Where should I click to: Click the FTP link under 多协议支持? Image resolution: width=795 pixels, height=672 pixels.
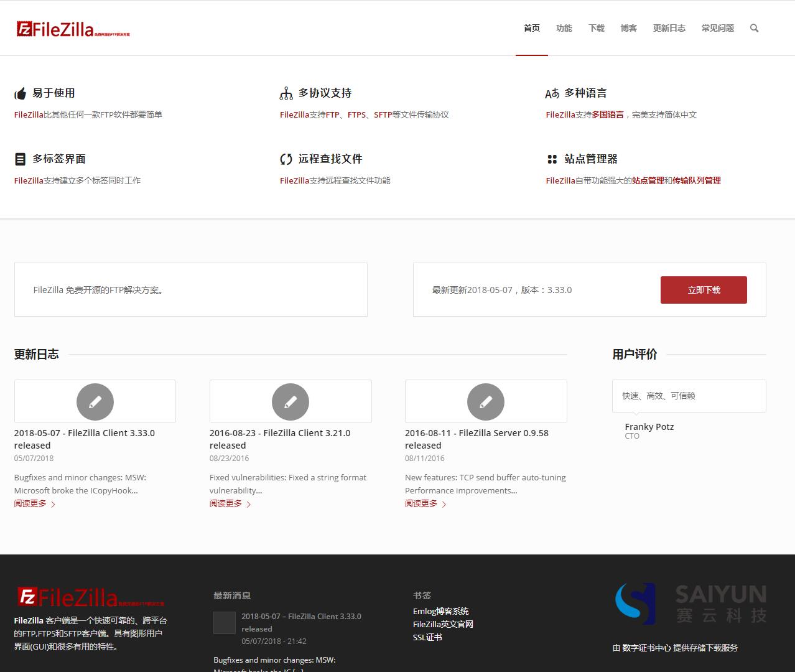[333, 114]
